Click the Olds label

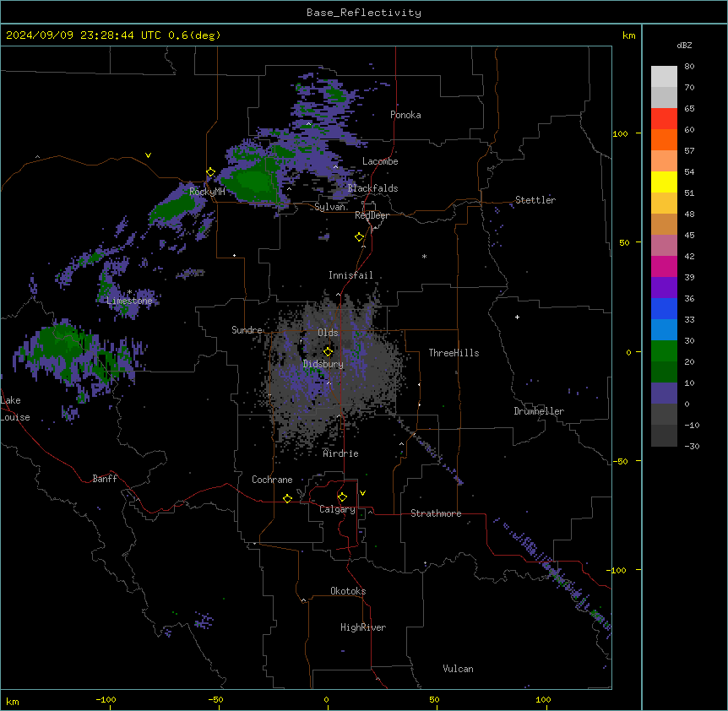[328, 333]
